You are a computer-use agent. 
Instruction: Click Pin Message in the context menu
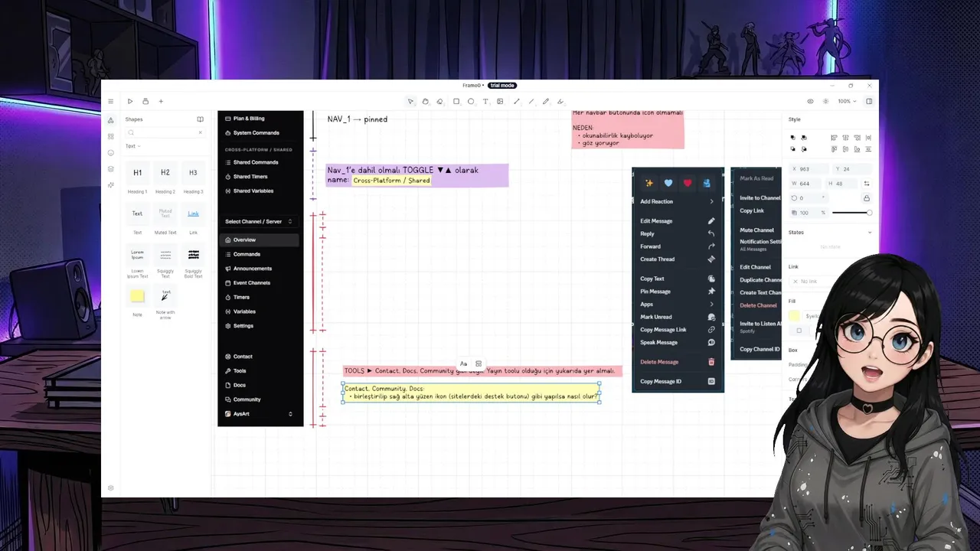[678, 292]
